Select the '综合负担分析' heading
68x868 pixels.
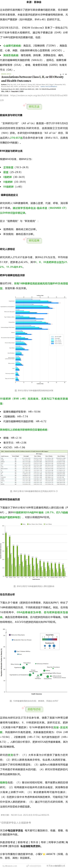click(x=7, y=595)
